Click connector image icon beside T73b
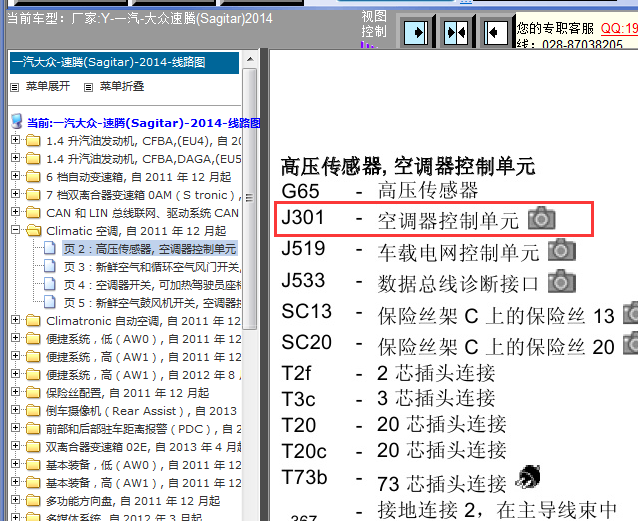Viewport: 638px width, 521px height. pyautogui.click(x=528, y=476)
